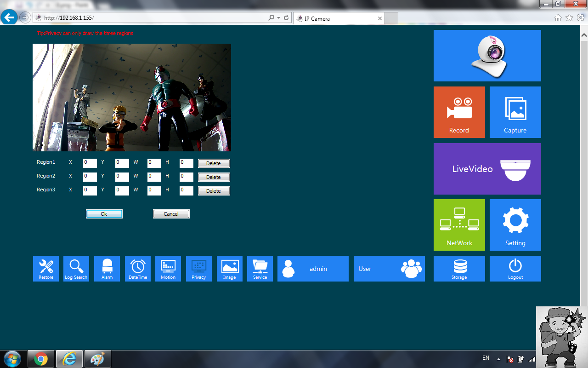Click the Region2 X input field

[90, 177]
